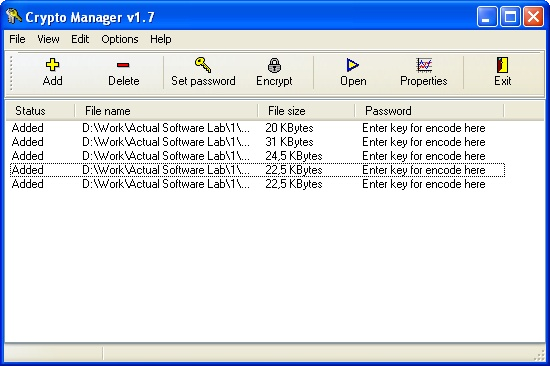Image resolution: width=550 pixels, height=366 pixels.
Task: Sort by the Password column header
Action: [x=429, y=111]
